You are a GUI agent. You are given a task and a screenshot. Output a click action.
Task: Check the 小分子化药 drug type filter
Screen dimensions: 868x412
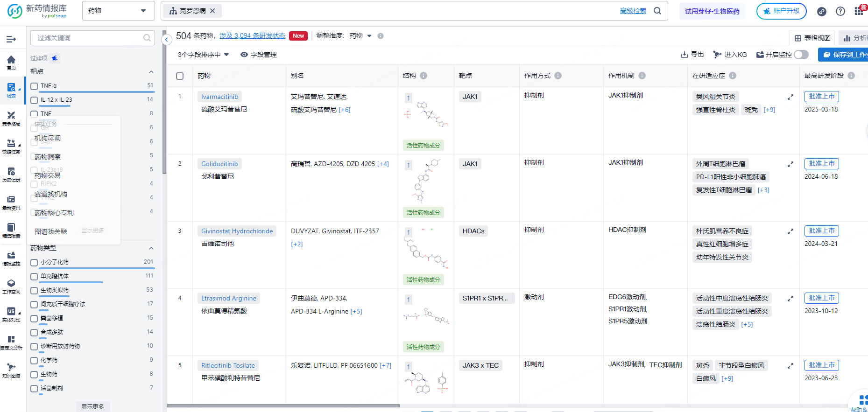pos(34,262)
